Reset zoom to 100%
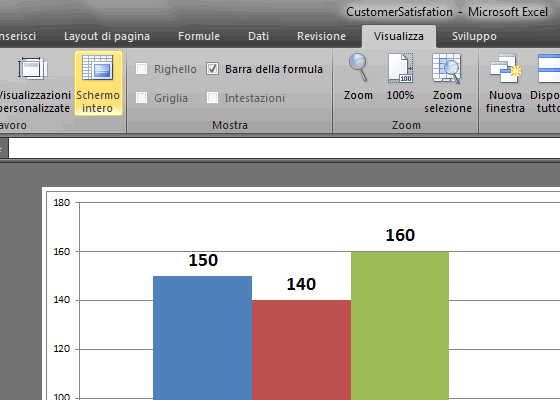The height and width of the screenshot is (400, 560). (x=400, y=78)
